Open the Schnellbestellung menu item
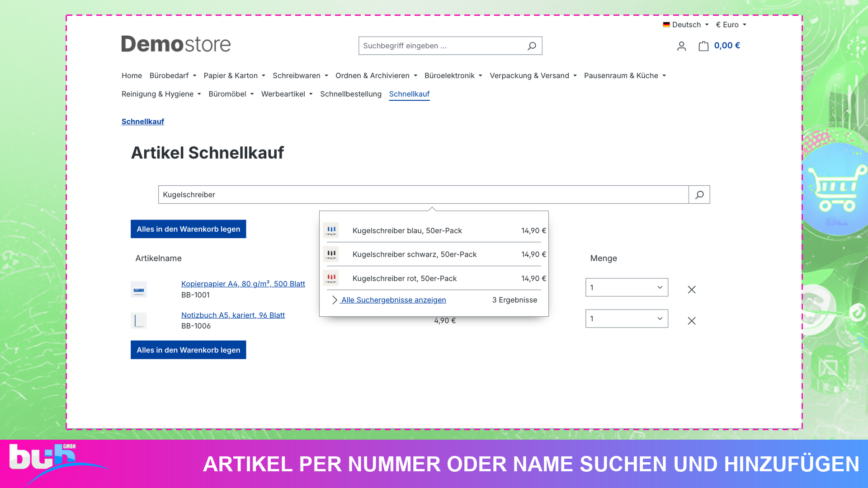 351,94
